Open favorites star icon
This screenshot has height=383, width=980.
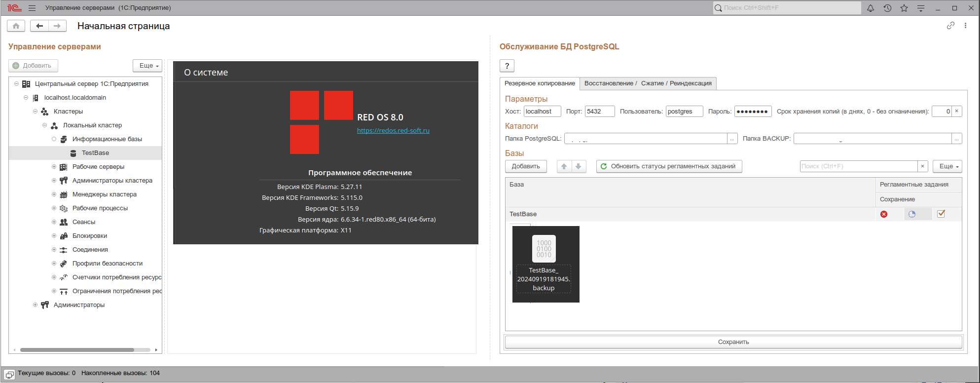coord(904,8)
